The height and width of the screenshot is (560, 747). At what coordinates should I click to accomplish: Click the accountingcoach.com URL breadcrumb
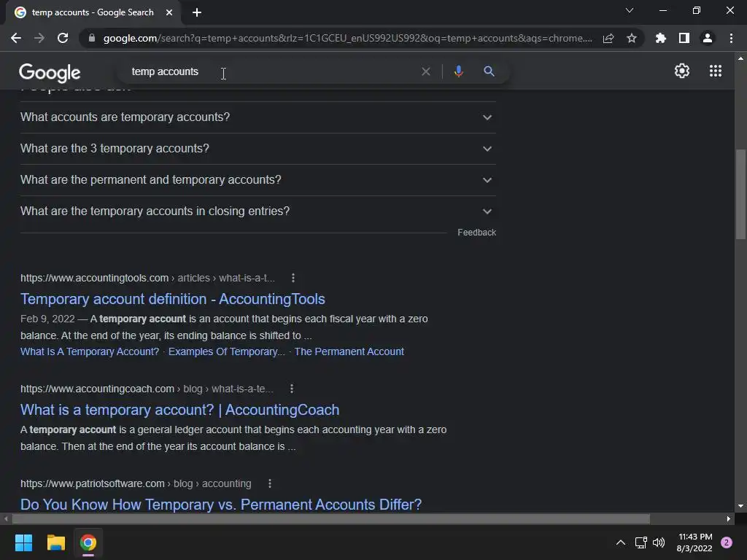point(147,389)
